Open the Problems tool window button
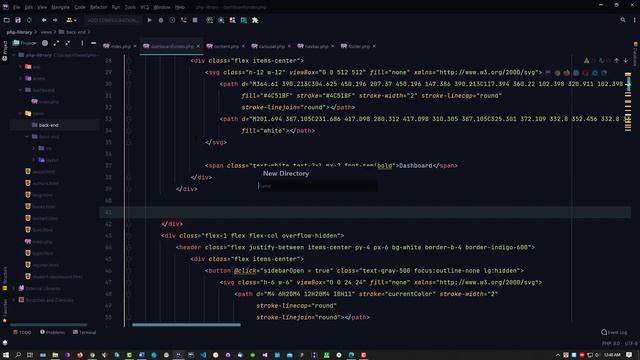Image resolution: width=640 pixels, height=360 pixels. tap(52, 332)
